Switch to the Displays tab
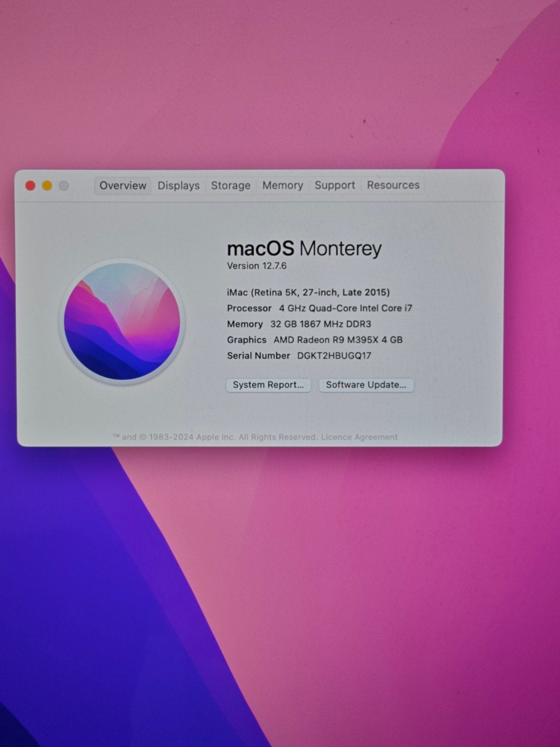Viewport: 560px width, 747px height. pos(178,185)
